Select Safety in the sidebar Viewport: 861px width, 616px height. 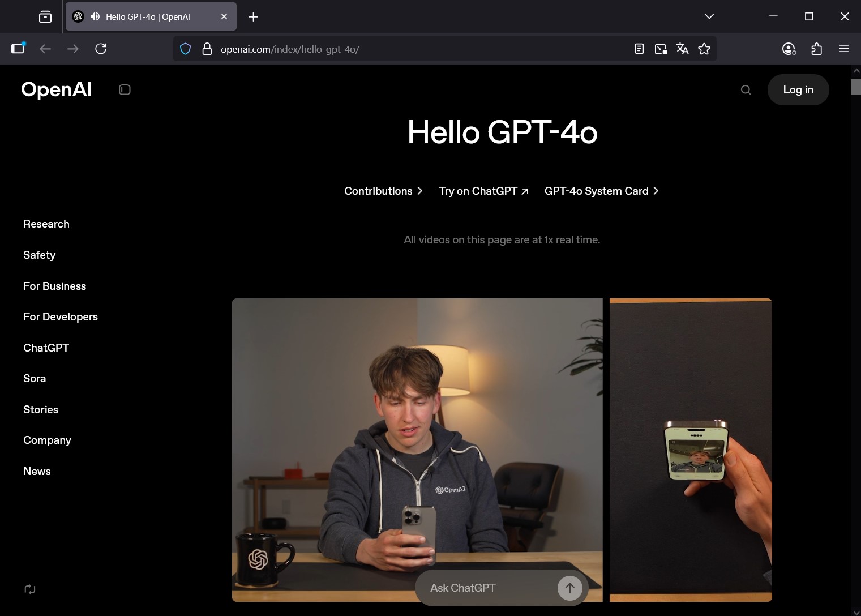click(40, 255)
